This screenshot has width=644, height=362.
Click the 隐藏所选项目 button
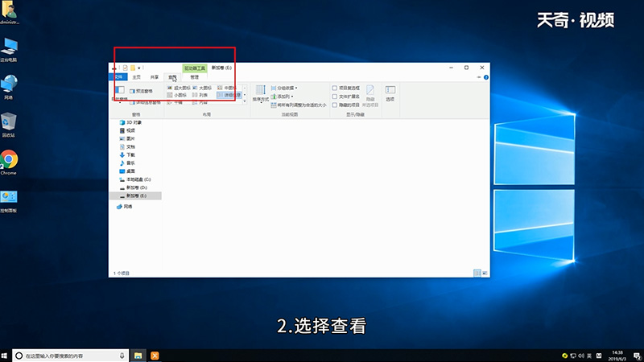tap(370, 96)
